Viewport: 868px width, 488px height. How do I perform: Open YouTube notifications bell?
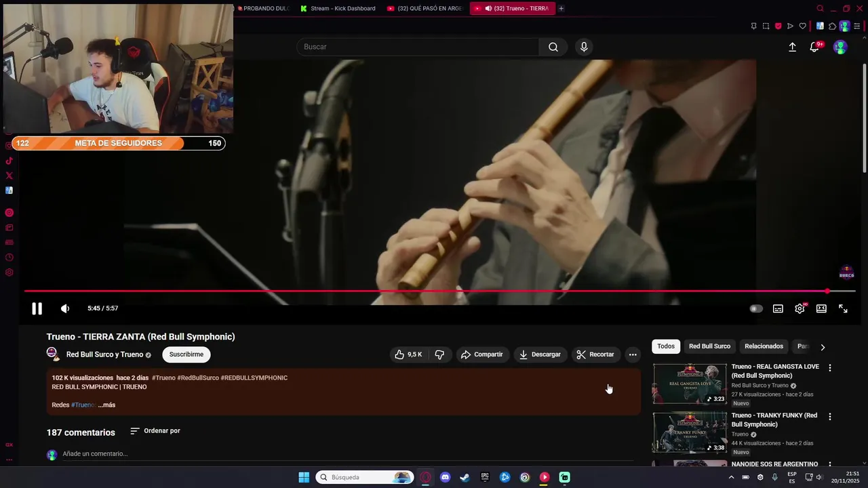815,47
